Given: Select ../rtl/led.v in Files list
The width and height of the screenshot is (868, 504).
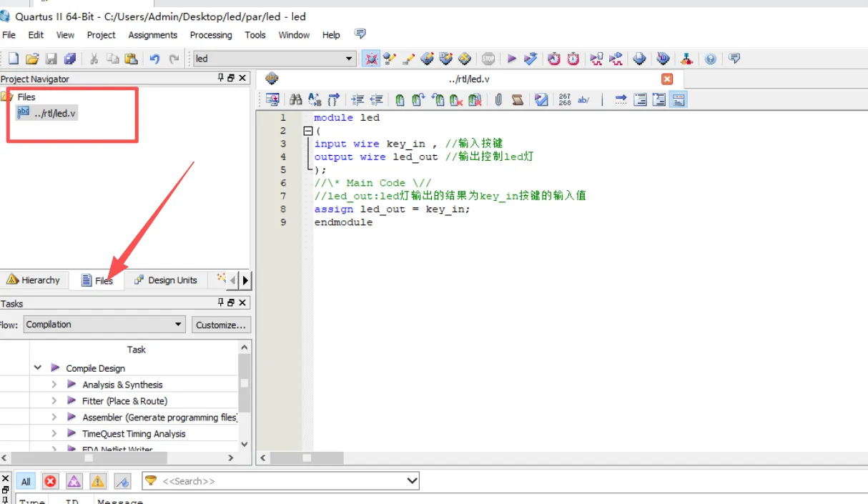Looking at the screenshot, I should pyautogui.click(x=46, y=113).
